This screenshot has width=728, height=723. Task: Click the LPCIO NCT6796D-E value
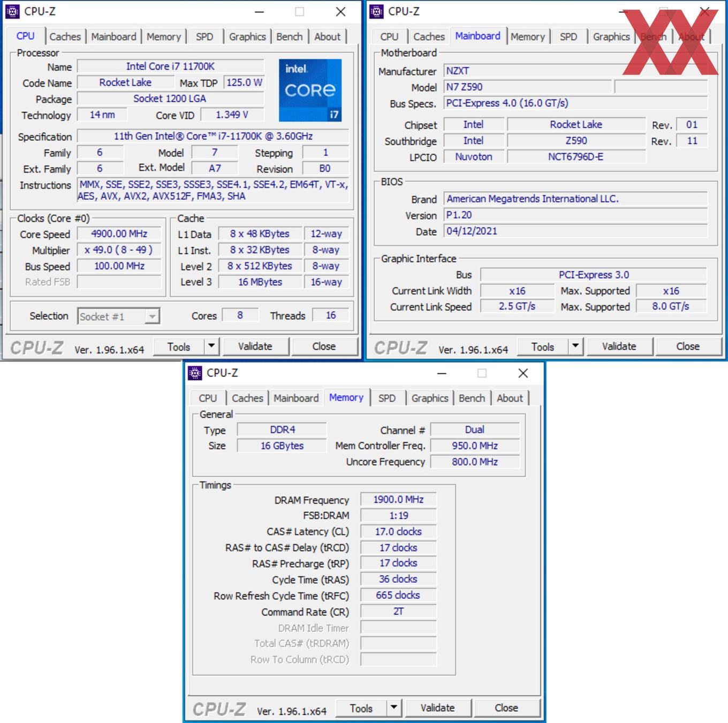(576, 157)
